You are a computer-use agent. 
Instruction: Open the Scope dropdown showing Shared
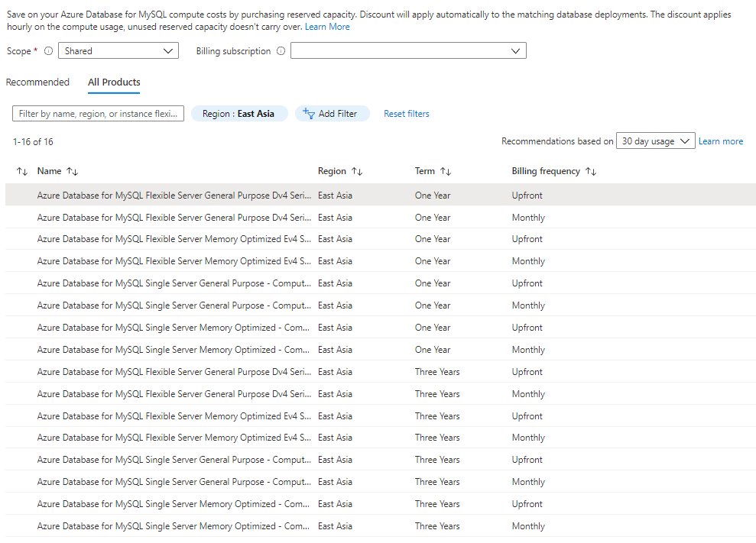click(x=118, y=50)
